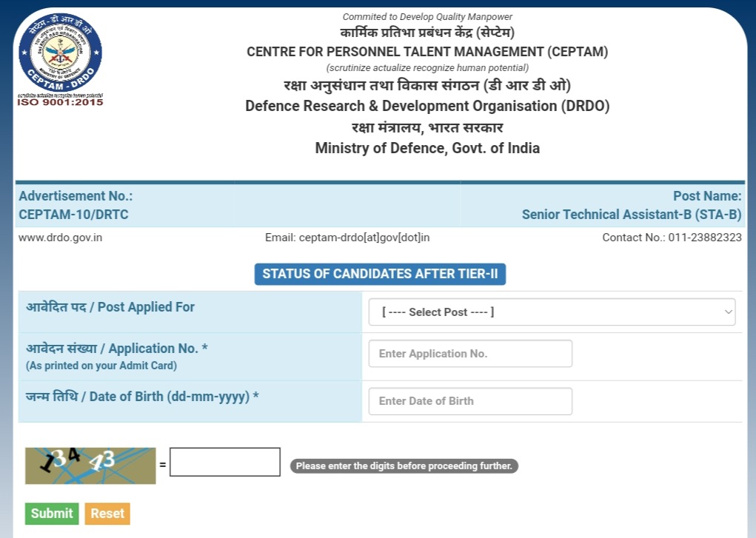
Task: Click the CEPTAM-DRDO emblem logo
Action: click(59, 50)
